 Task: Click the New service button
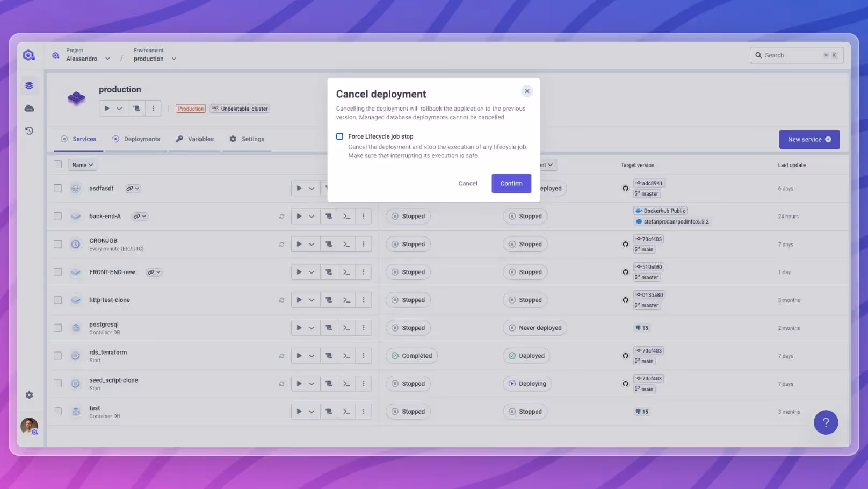(809, 139)
